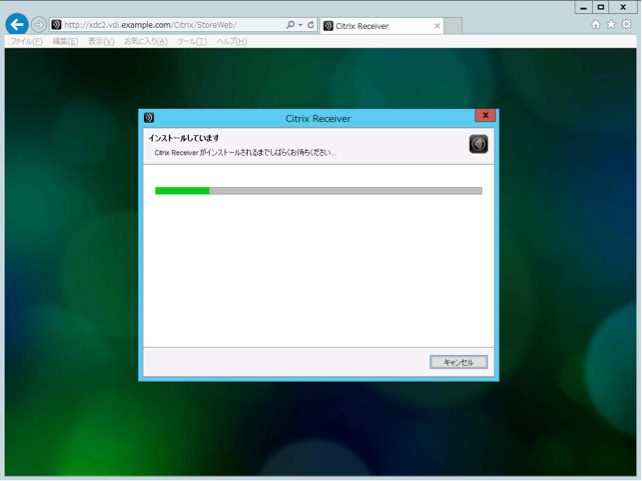Open the お気に入り(A) menu
Image resolution: width=642 pixels, height=481 pixels.
point(145,42)
